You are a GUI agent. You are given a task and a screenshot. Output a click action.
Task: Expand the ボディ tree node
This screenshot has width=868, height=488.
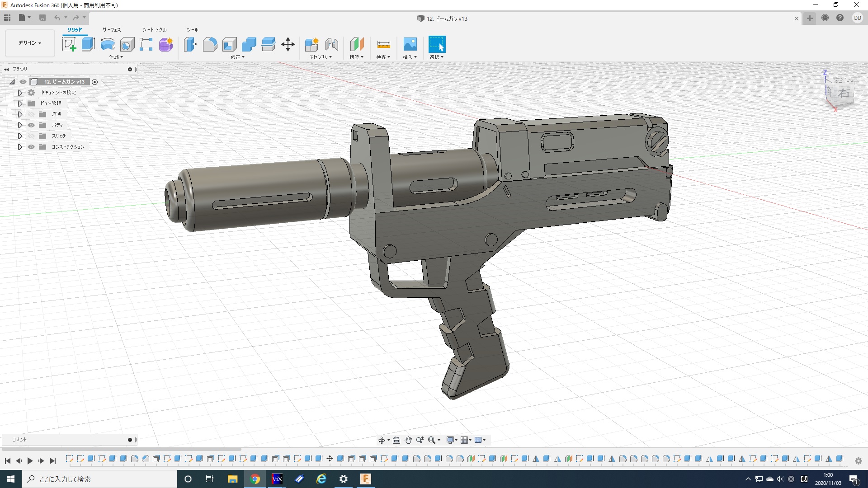click(x=20, y=125)
